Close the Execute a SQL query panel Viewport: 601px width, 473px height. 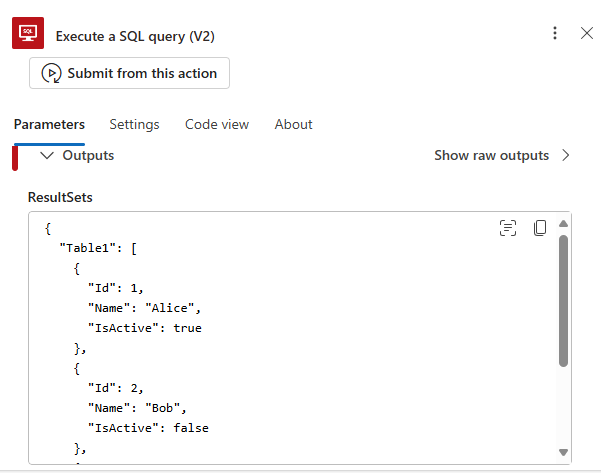pyautogui.click(x=587, y=34)
